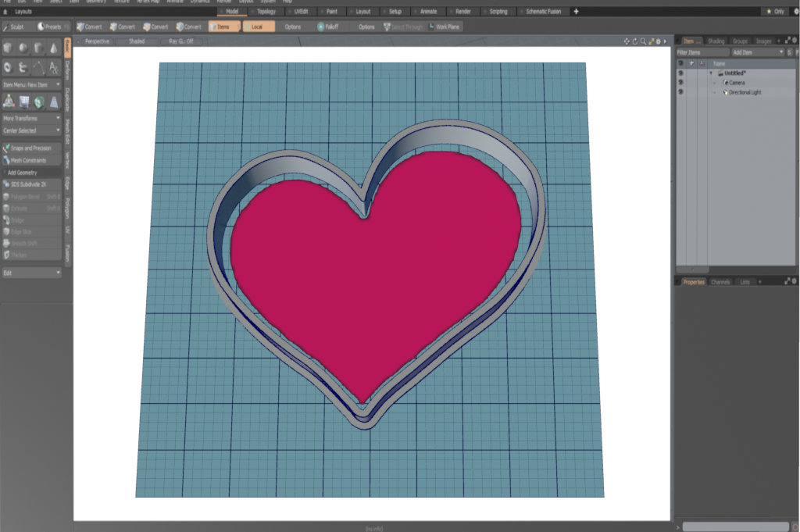Open the Shading panel tab
This screenshot has height=532, width=800.
click(716, 41)
